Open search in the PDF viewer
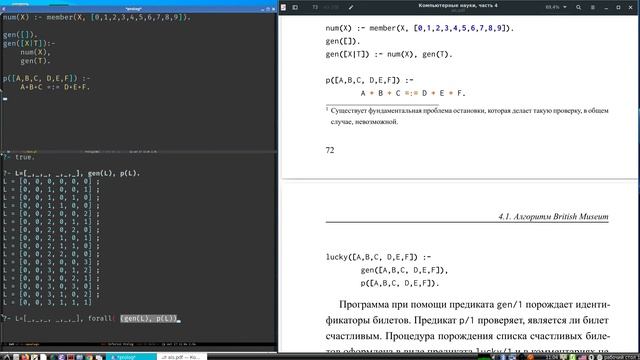The height and width of the screenshot is (360, 640). tap(578, 7)
